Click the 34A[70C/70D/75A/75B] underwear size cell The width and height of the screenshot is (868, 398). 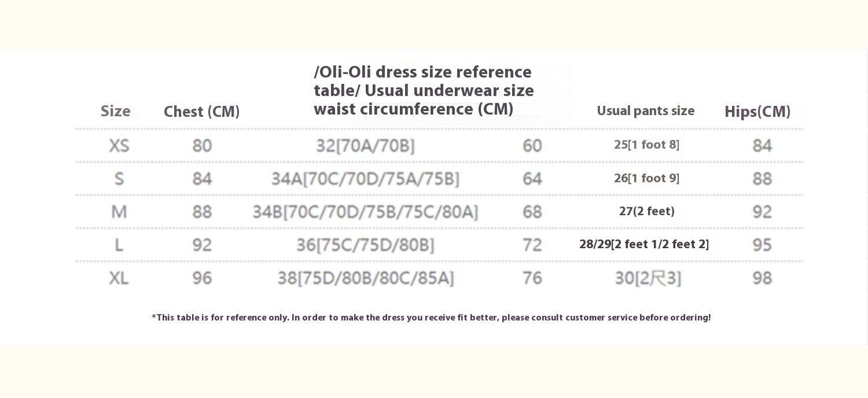tap(365, 179)
